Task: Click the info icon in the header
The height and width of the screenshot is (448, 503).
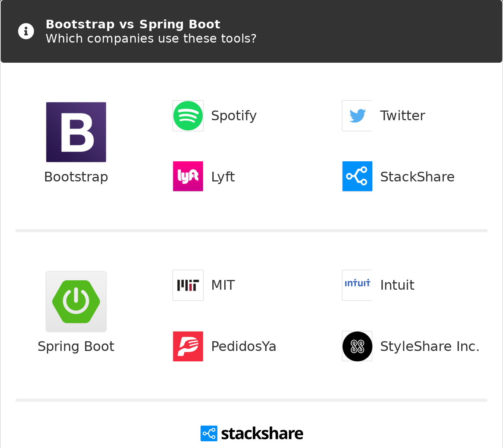Action: tap(26, 31)
